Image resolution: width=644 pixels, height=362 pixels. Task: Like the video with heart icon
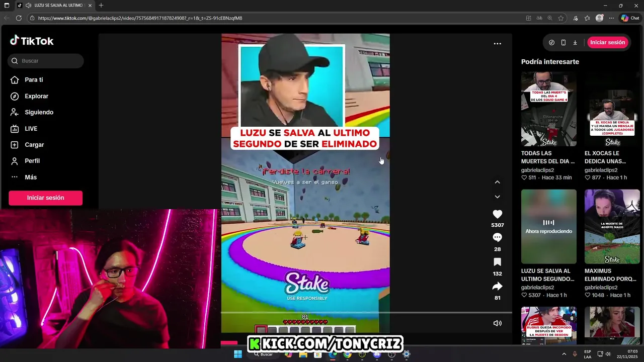point(497,214)
